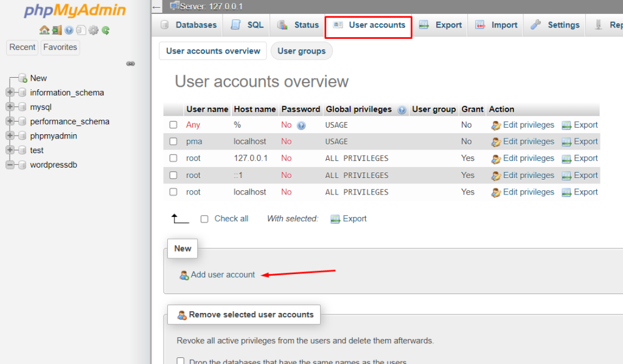Image resolution: width=623 pixels, height=364 pixels.
Task: Click the Home icon in the sidebar
Action: [x=44, y=30]
